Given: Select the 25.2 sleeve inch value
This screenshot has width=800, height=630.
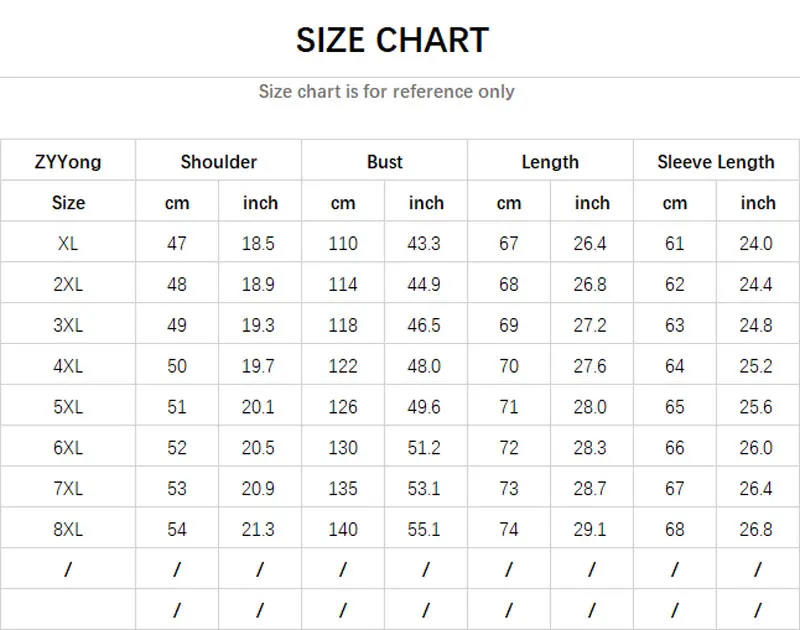Looking at the screenshot, I should (x=757, y=366).
